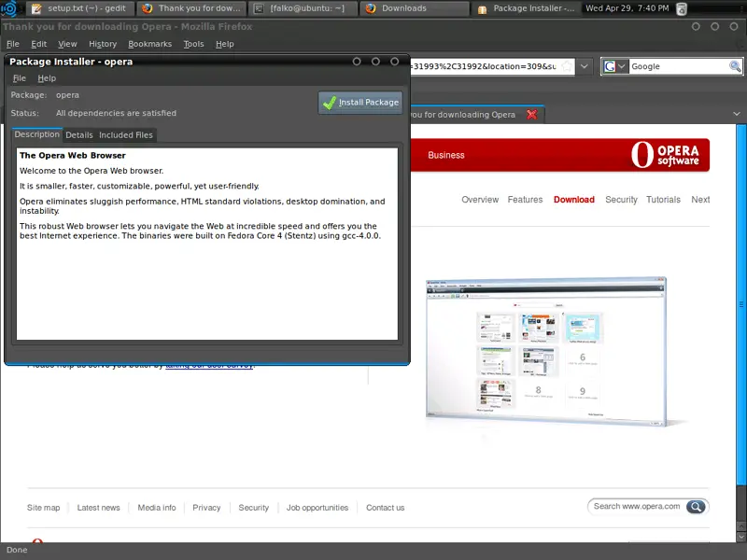
Task: Open the list-all-tabs dropdown in Firefox
Action: pyautogui.click(x=737, y=114)
